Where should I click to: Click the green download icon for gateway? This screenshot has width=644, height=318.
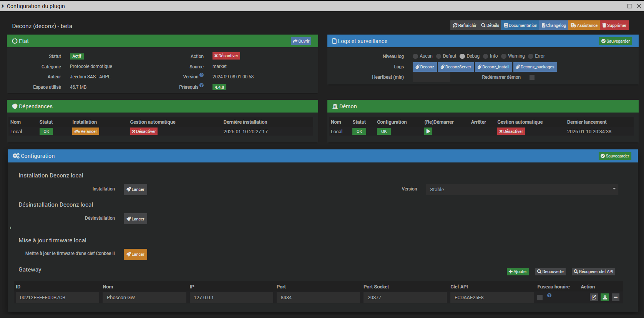(605, 297)
